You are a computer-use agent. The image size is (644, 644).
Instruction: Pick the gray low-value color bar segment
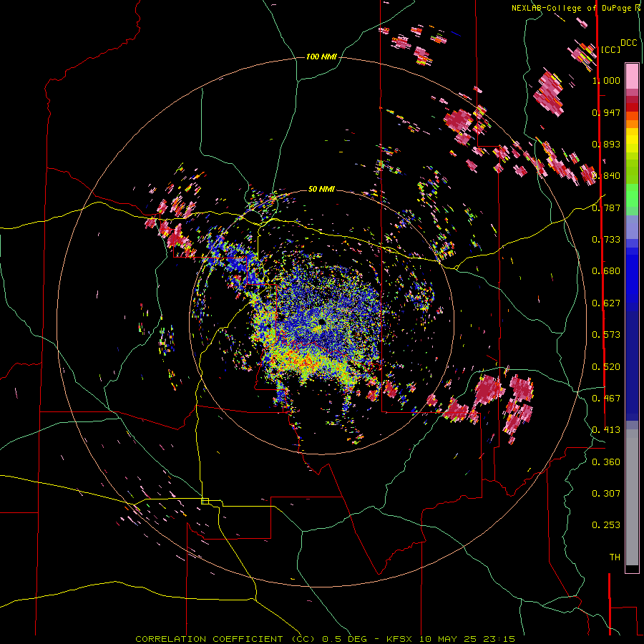(632, 497)
